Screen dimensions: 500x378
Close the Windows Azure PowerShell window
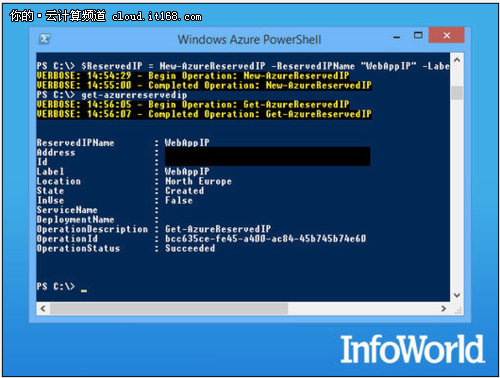click(446, 35)
